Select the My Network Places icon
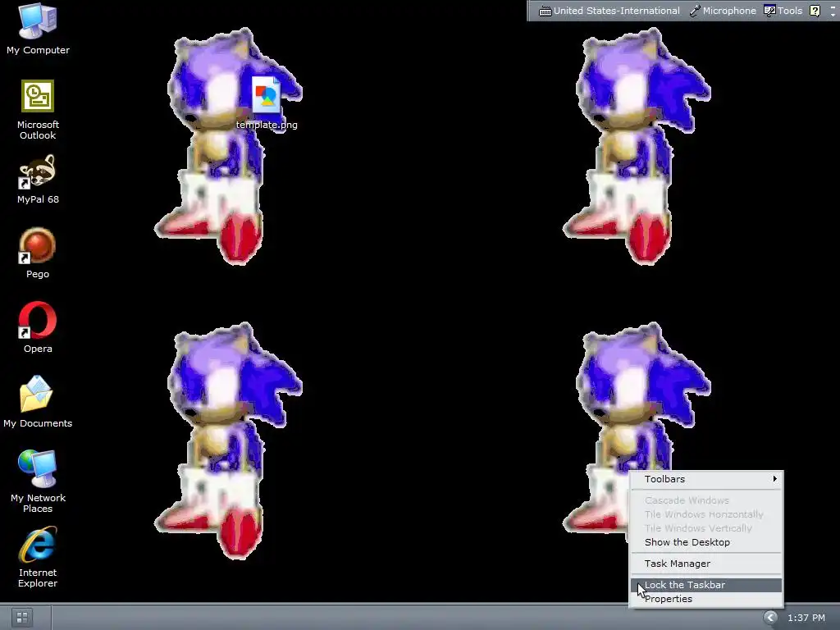The height and width of the screenshot is (630, 840). [38, 468]
